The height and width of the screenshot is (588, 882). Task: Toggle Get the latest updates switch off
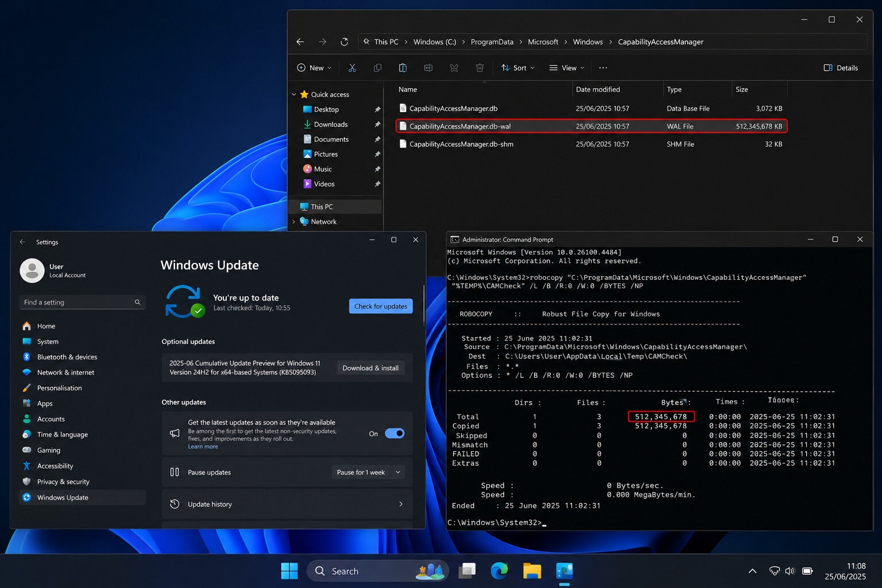[394, 434]
